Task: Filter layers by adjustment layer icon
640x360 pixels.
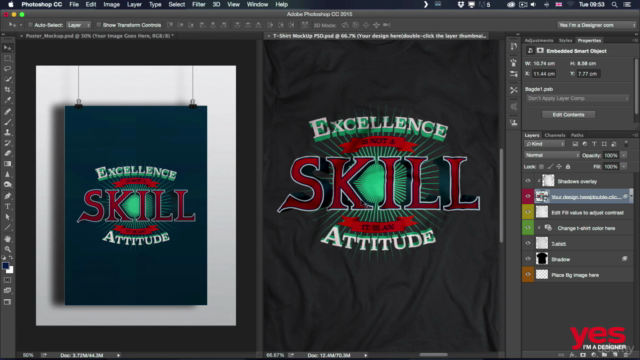Action: [584, 144]
